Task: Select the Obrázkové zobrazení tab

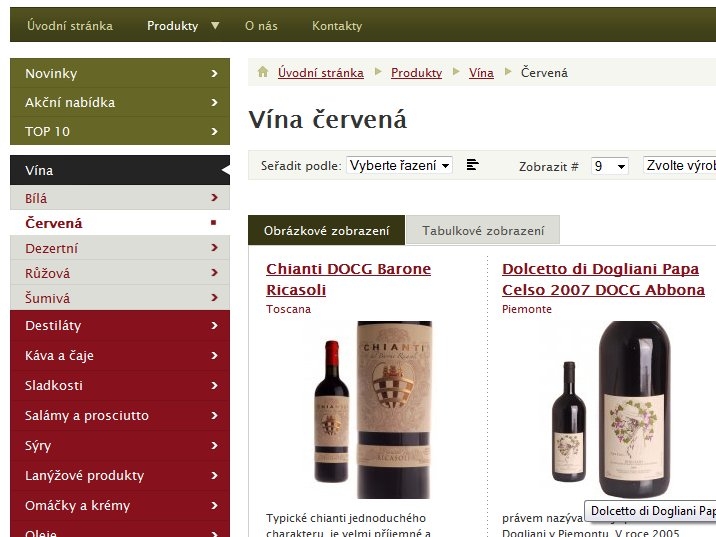Action: point(326,230)
